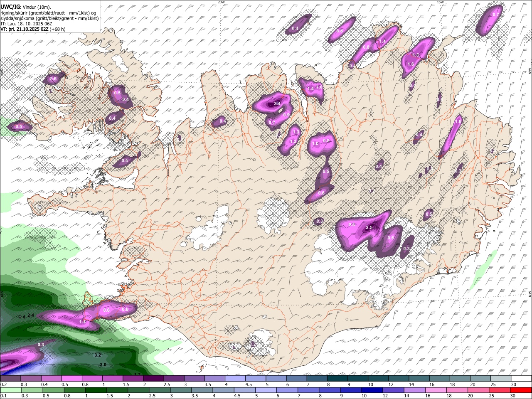The image size is (532, 399).
Task: Select the dark teal upper scale swatch starting at 8
Action: click(x=337, y=379)
